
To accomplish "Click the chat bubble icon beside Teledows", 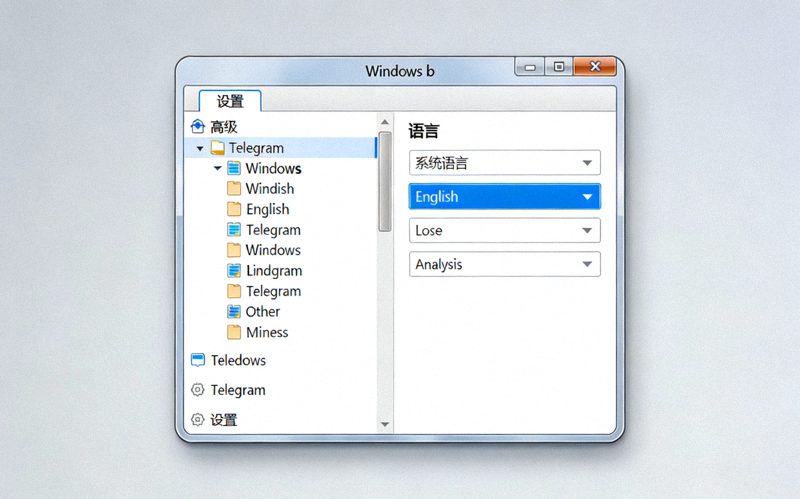I will coord(198,360).
